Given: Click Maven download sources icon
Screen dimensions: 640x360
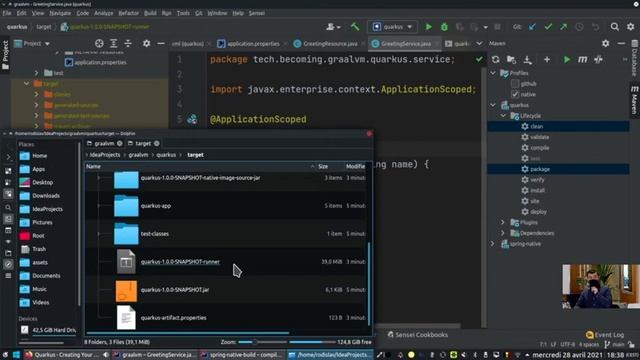Looking at the screenshot, I should tap(527, 60).
